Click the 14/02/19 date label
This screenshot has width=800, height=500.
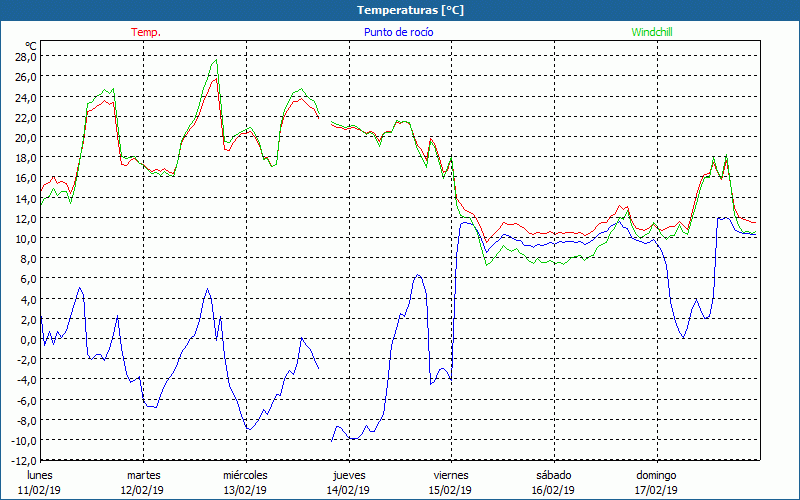point(348,490)
